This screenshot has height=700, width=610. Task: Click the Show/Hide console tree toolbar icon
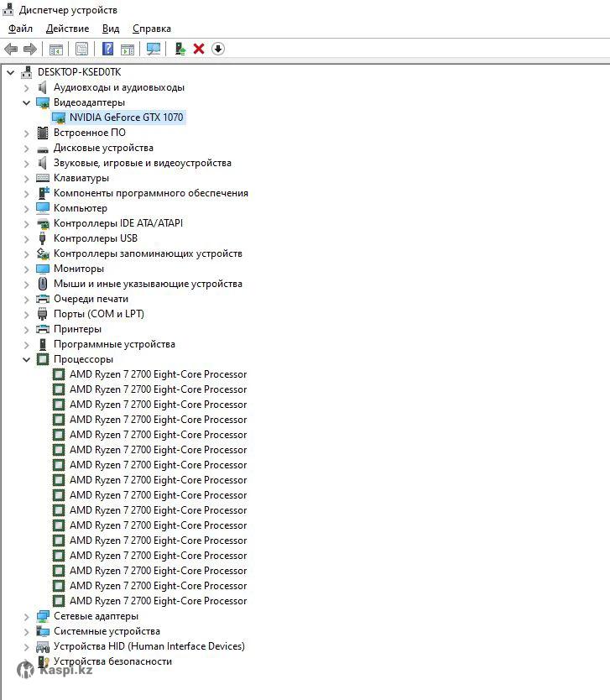click(x=55, y=49)
